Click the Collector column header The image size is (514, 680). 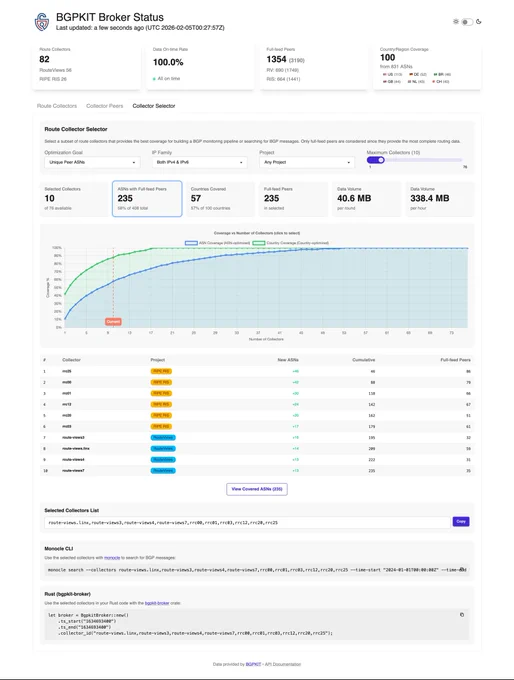(x=72, y=360)
